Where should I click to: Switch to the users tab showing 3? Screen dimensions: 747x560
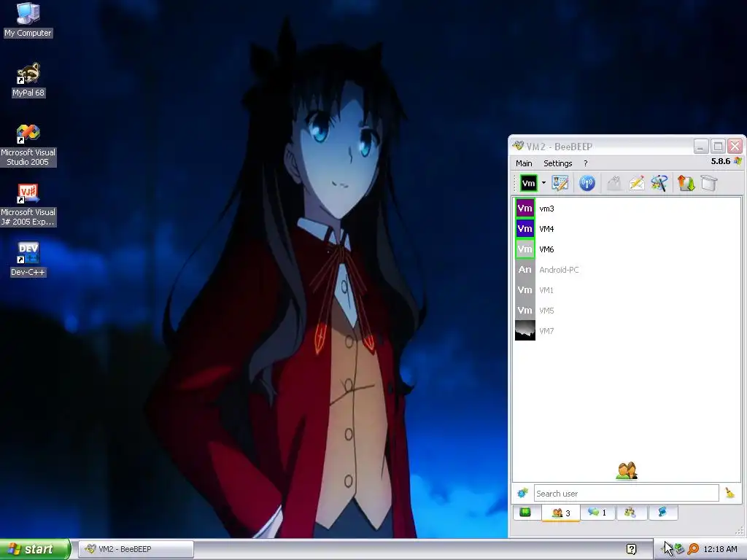coord(561,513)
